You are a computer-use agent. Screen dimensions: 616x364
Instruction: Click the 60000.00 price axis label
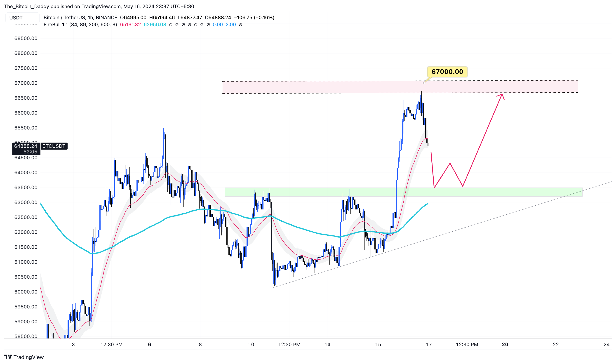[26, 292]
